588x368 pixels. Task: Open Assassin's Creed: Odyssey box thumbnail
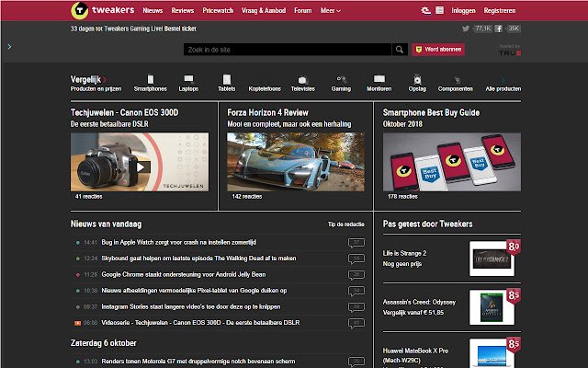(x=492, y=307)
